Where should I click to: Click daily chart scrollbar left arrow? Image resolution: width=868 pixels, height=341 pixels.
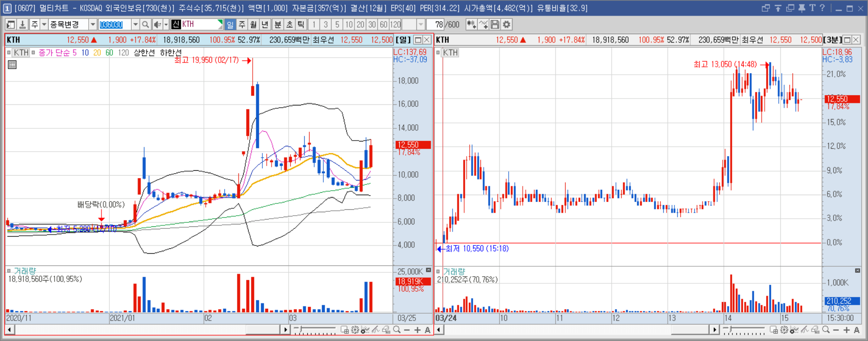tap(9, 330)
